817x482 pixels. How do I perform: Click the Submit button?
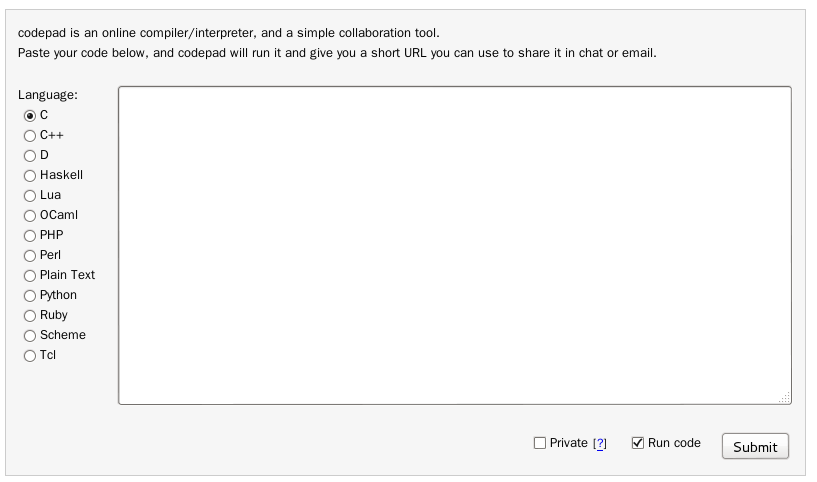(x=755, y=447)
